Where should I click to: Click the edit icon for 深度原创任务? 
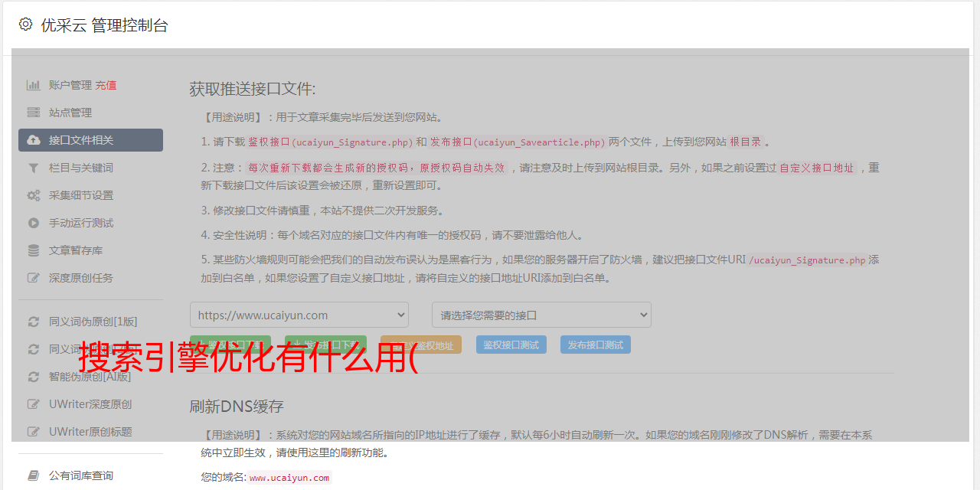coord(34,278)
